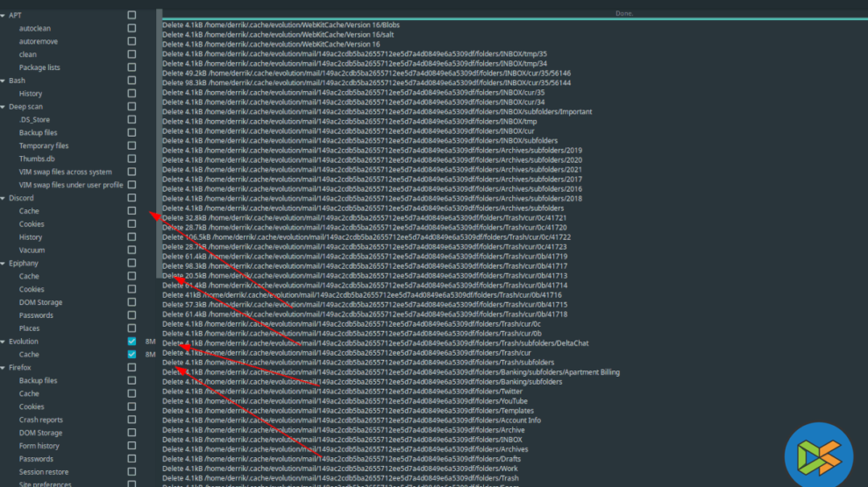Image resolution: width=868 pixels, height=487 pixels.
Task: Tick the Firefox Crash reports checkbox
Action: (132, 420)
